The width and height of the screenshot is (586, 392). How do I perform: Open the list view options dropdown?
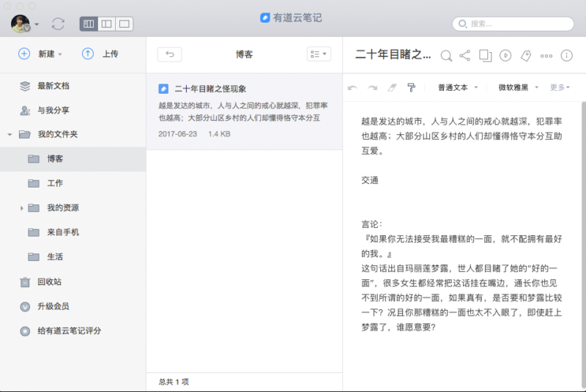coord(319,54)
